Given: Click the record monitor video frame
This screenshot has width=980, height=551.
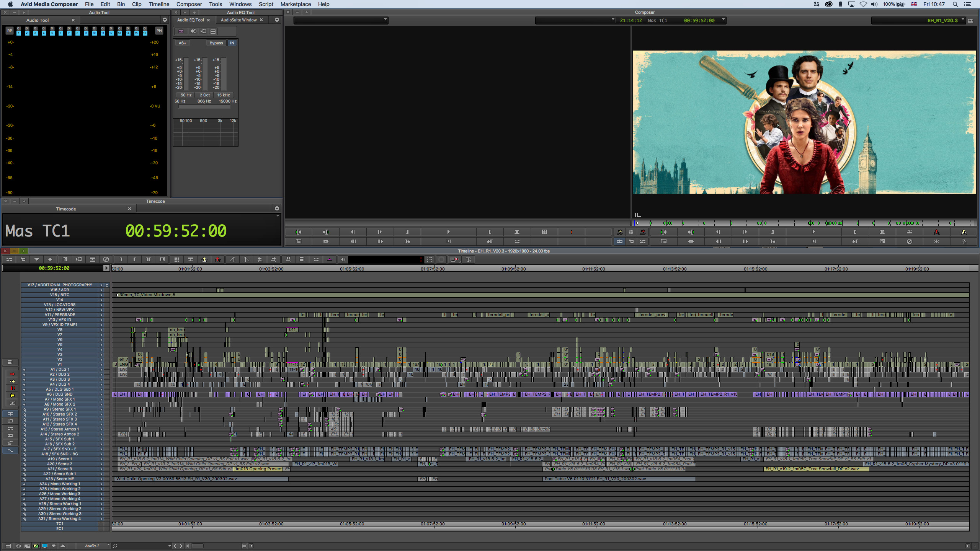Looking at the screenshot, I should (804, 122).
